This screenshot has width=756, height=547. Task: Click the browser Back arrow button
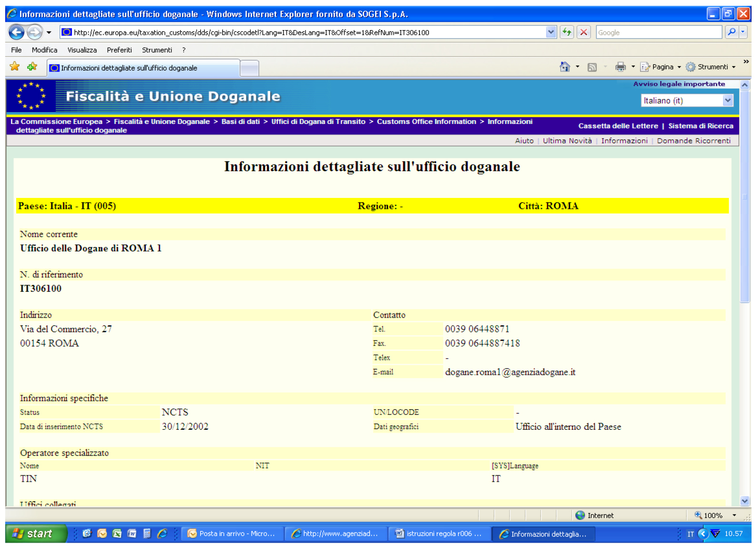[x=17, y=32]
